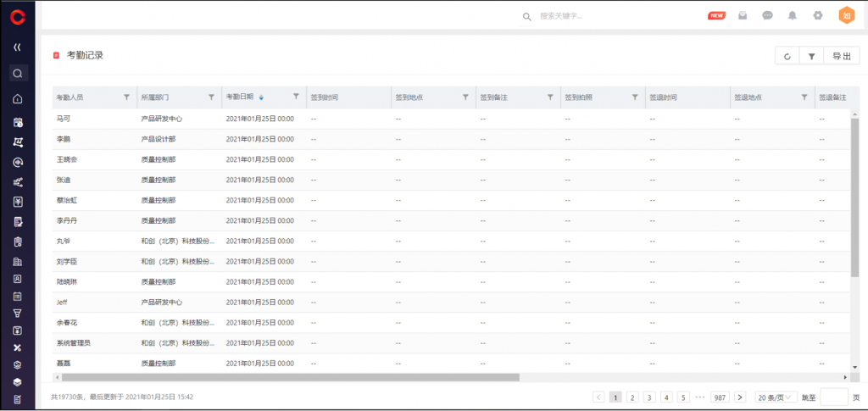
Task: Click the refresh button above the table
Action: point(787,56)
